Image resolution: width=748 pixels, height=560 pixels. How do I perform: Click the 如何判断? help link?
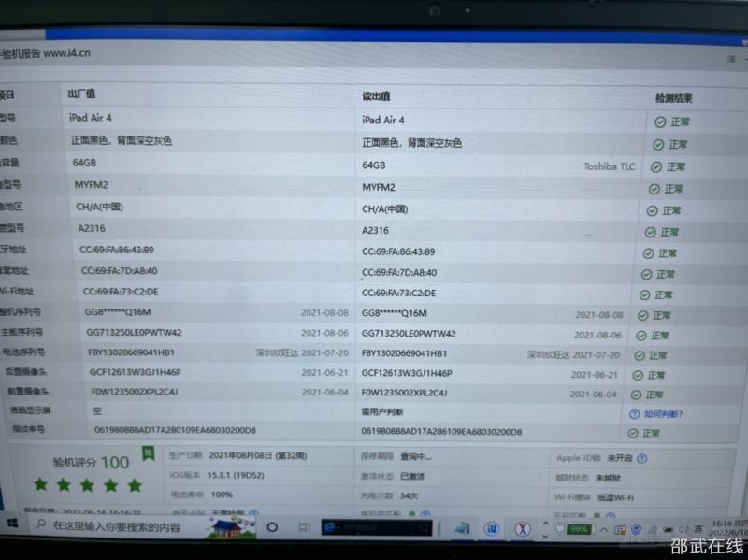pyautogui.click(x=663, y=413)
